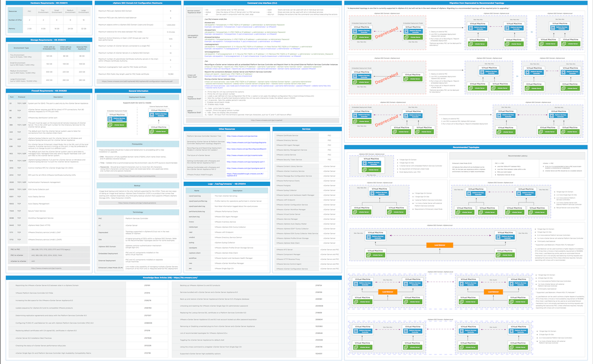The height and width of the screenshot is (364, 593).
Task: Select the Knowledge Base Articles header bar
Action: pyautogui.click(x=171, y=278)
